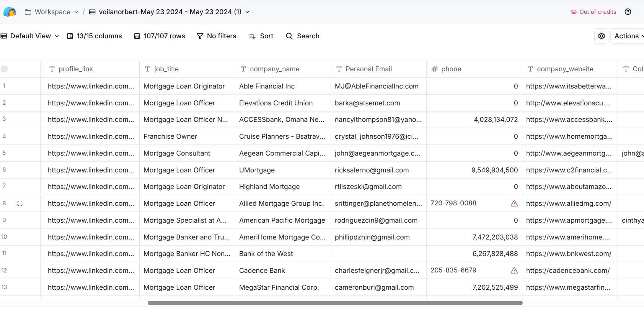Open link https://www.bnkwest.com/

(569, 254)
